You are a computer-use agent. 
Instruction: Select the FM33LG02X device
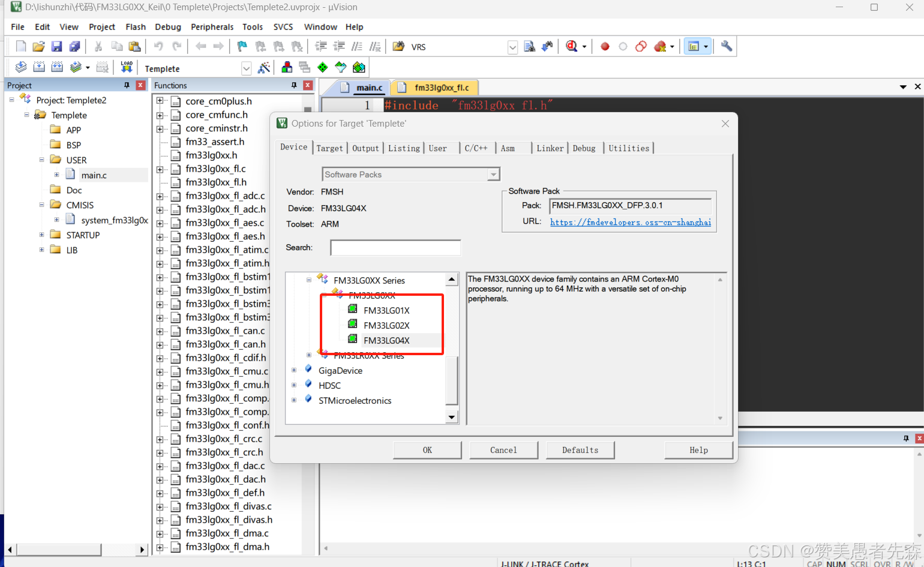click(386, 325)
